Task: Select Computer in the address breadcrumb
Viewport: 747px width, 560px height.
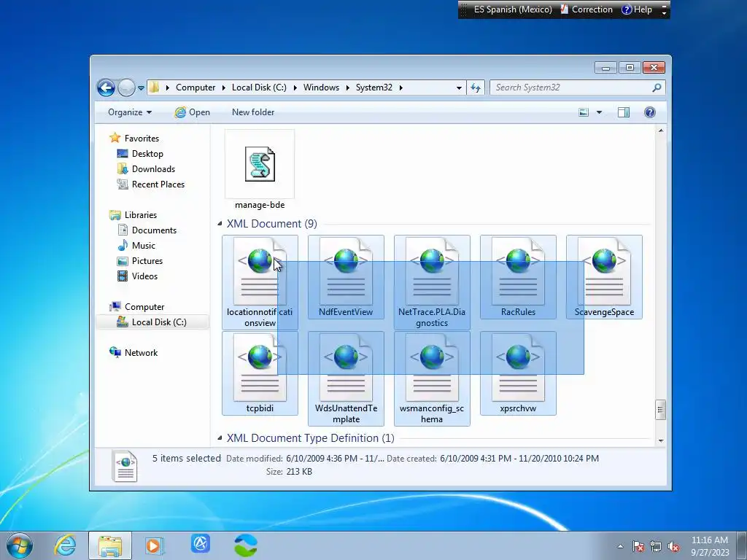Action: coord(196,87)
